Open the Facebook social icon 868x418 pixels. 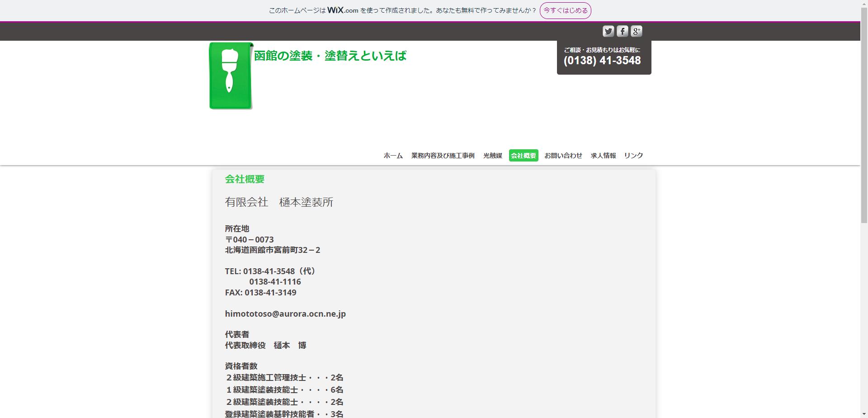point(623,31)
